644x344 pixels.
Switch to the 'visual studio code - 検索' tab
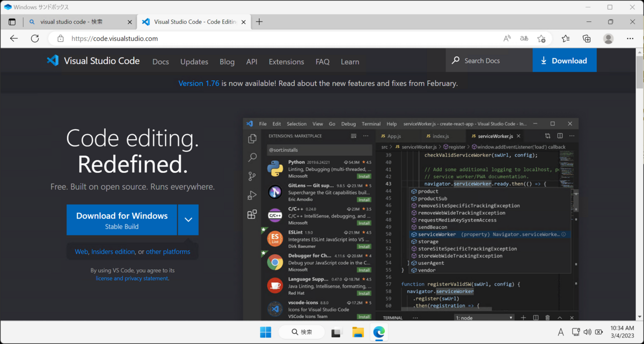coord(80,22)
